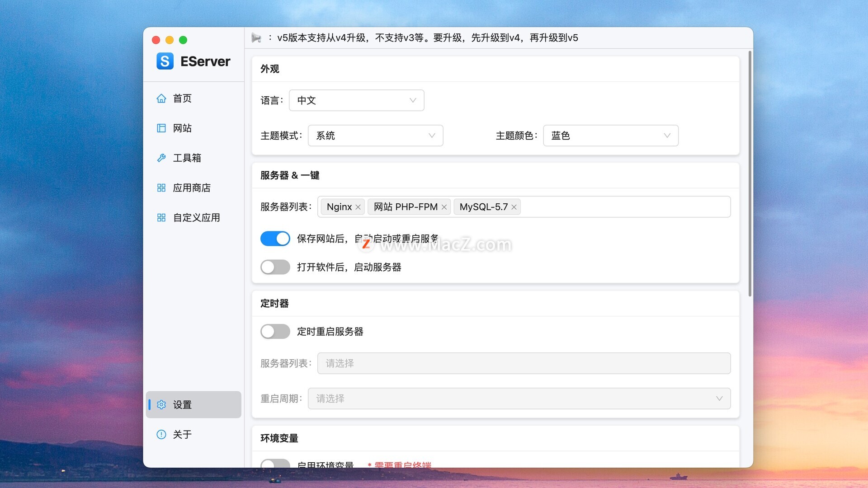Remove Nginx tag from server list

pos(358,207)
